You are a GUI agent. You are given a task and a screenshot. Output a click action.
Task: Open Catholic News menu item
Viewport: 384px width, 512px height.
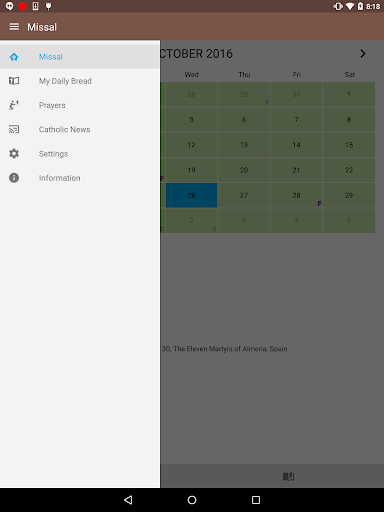(x=80, y=129)
